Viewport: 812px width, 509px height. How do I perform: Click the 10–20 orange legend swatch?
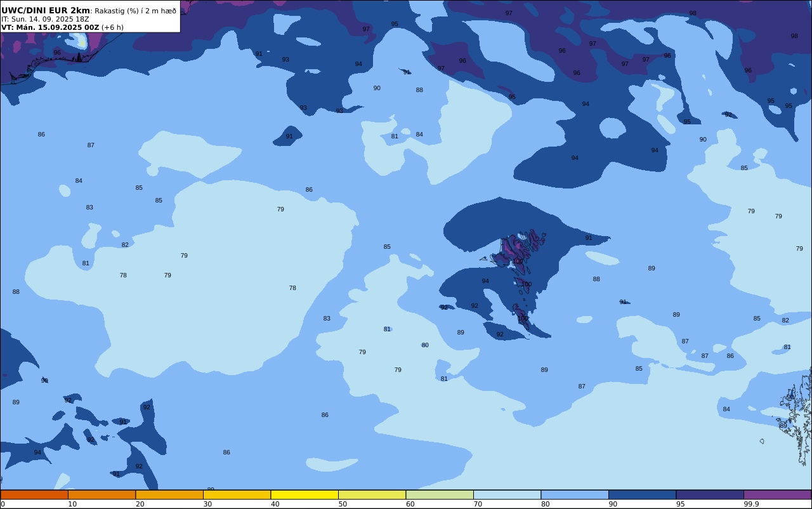pos(101,494)
